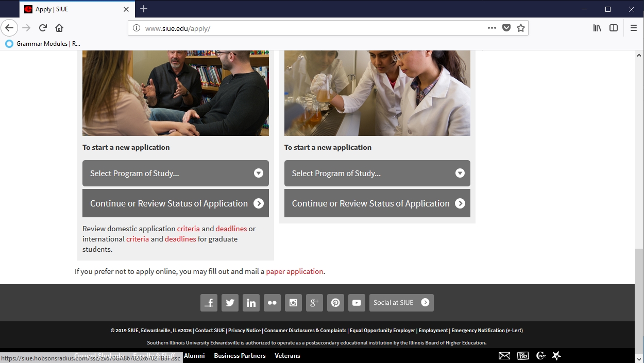Expand left Select Program of Study dropdown

pos(176,174)
